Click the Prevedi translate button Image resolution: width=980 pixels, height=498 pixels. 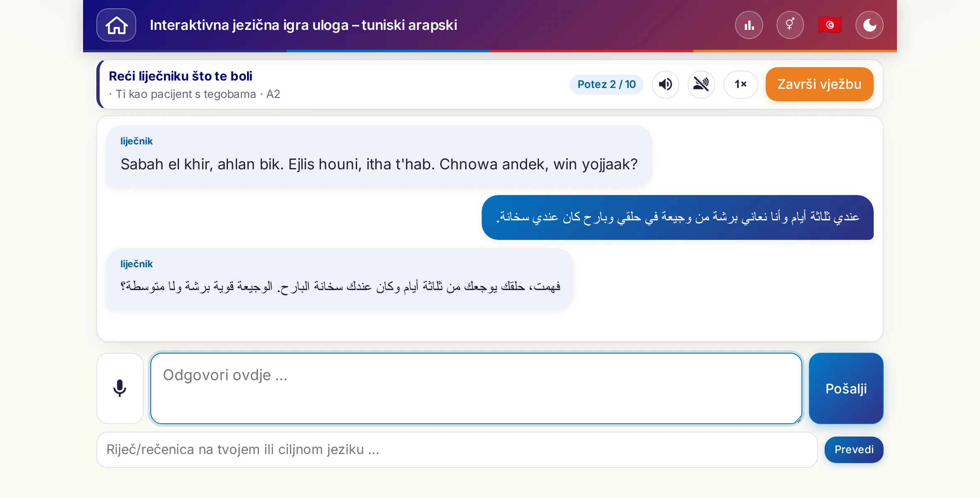coord(854,450)
